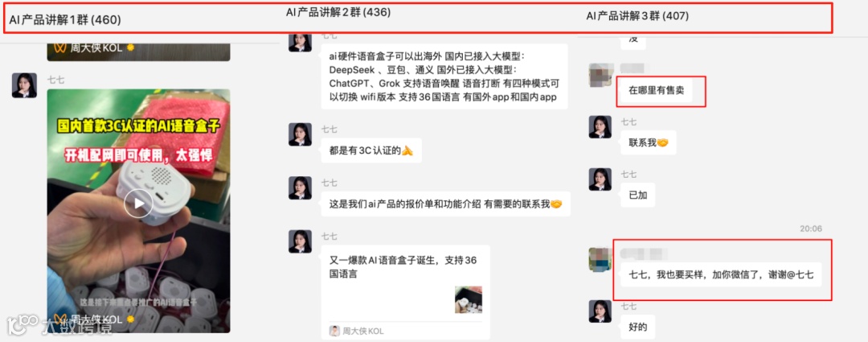Select the DeepSeek、豆包、通义 product description message
Image resolution: width=868 pixels, height=342 pixels.
click(444, 76)
